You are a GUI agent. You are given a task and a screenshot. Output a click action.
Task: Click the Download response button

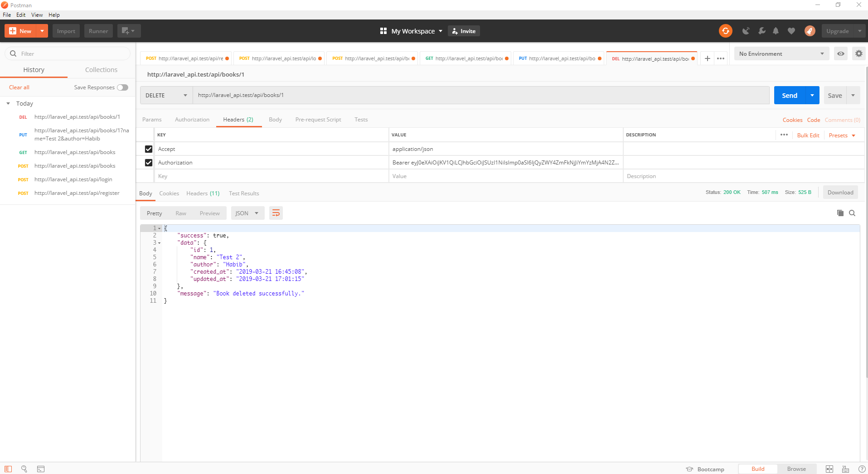(840, 192)
